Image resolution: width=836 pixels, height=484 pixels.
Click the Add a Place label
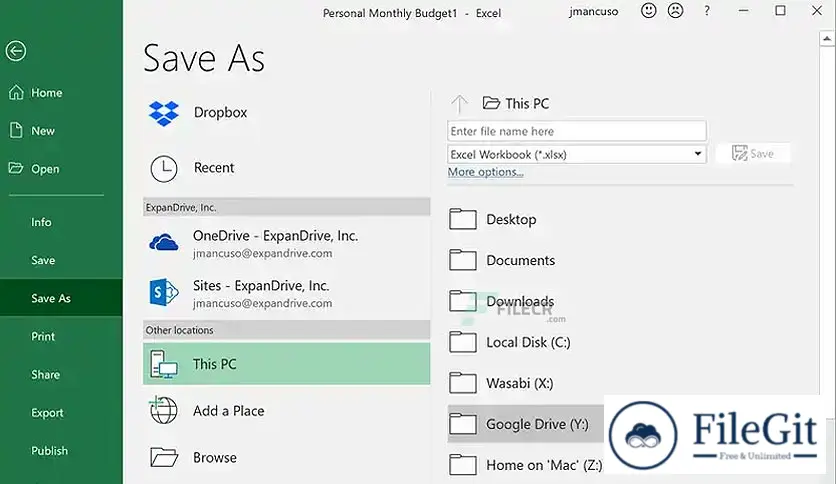point(229,411)
